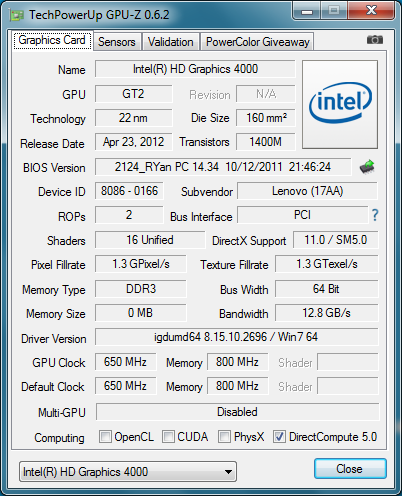Click the Bus Interface question mark
402x496 pixels.
point(375,215)
